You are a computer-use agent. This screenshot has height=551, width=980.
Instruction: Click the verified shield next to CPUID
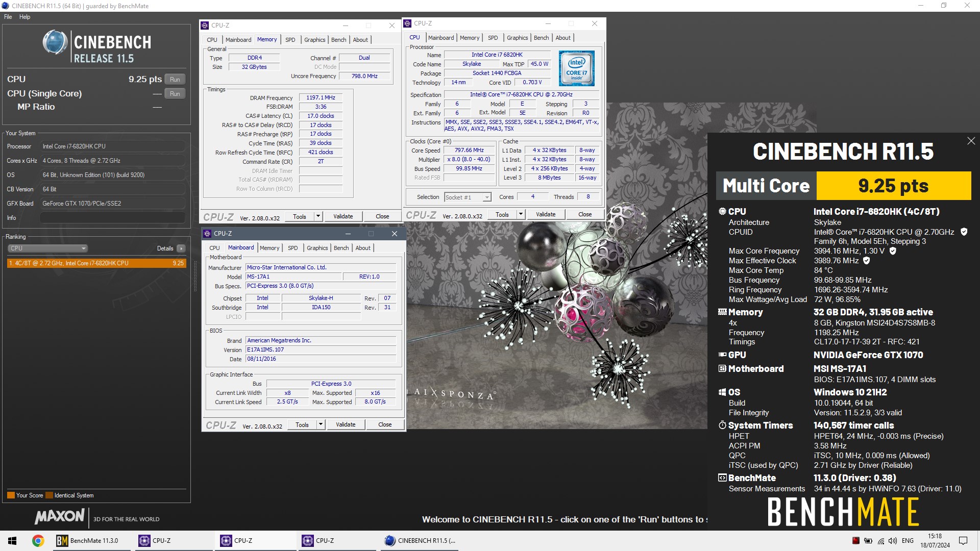click(x=964, y=232)
